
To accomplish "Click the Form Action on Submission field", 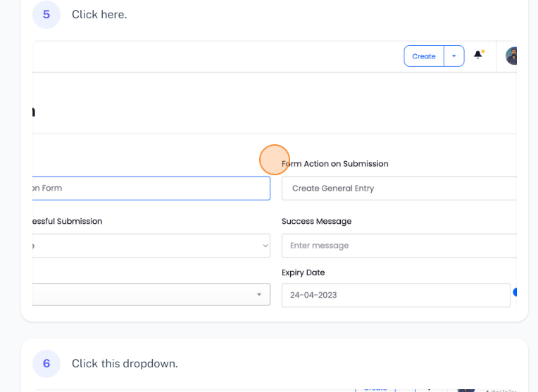I will (x=399, y=189).
